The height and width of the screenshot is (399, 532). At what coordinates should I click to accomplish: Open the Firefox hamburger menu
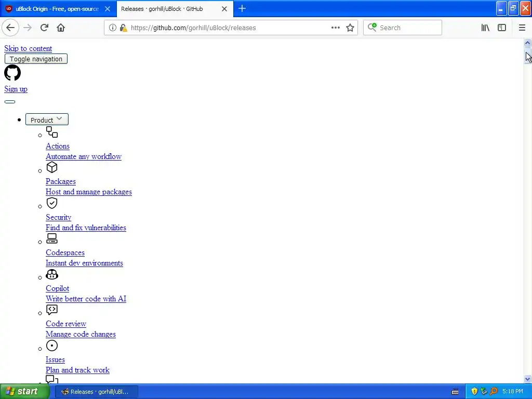pos(522,28)
